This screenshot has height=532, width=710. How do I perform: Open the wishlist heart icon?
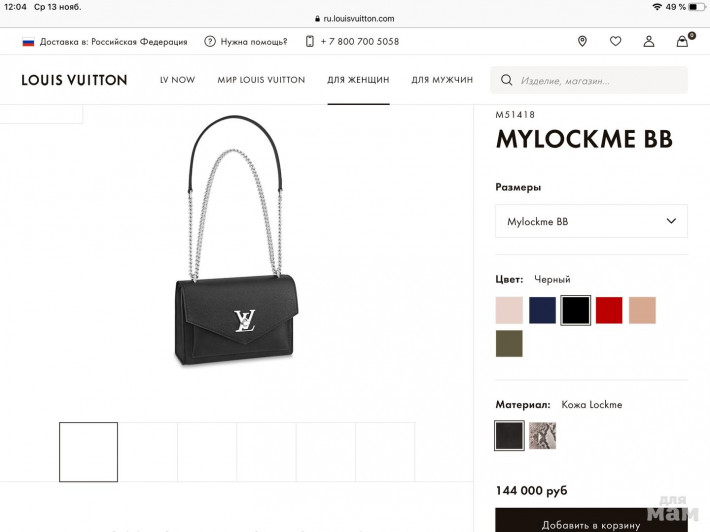(x=615, y=41)
